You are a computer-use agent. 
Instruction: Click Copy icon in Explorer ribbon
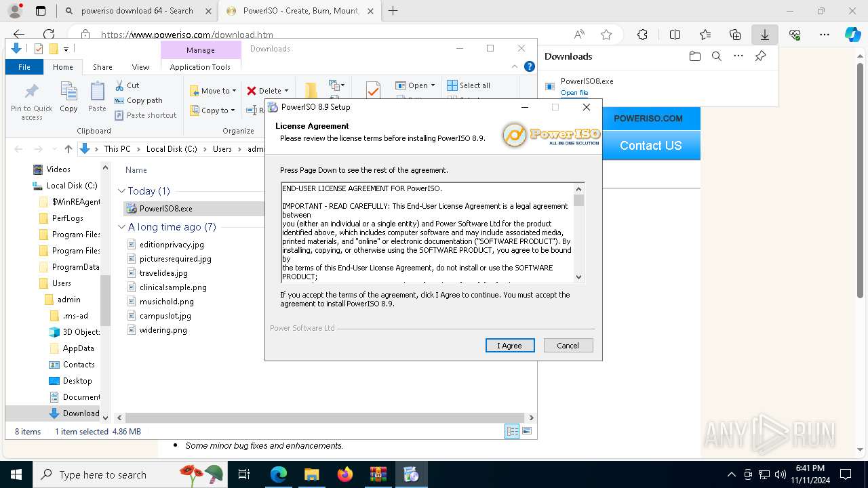point(68,97)
